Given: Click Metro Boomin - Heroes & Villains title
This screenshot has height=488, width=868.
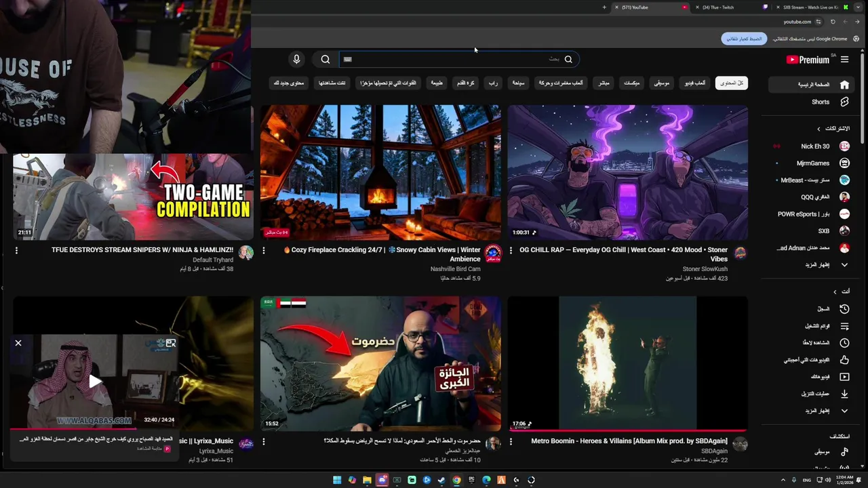Looking at the screenshot, I should pyautogui.click(x=629, y=441).
